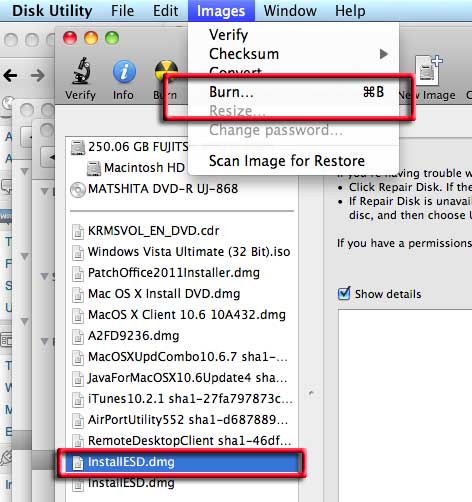Open the Window menu in menu bar

pyautogui.click(x=290, y=11)
